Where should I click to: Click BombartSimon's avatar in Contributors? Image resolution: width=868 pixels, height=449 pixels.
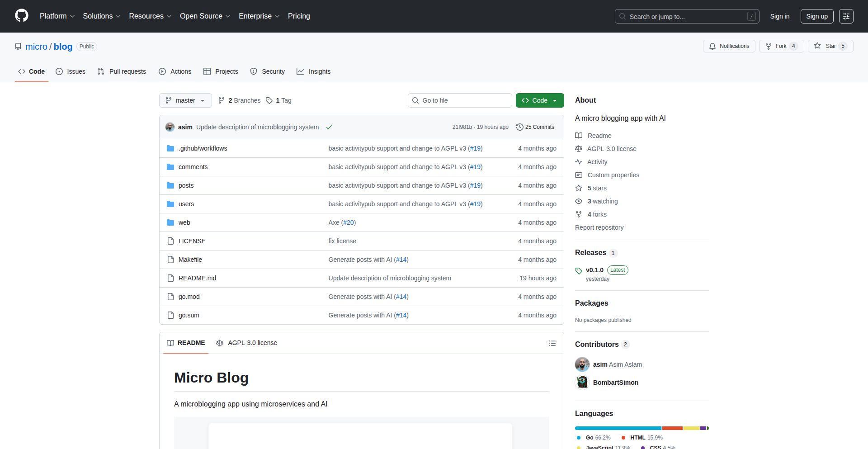click(x=582, y=383)
